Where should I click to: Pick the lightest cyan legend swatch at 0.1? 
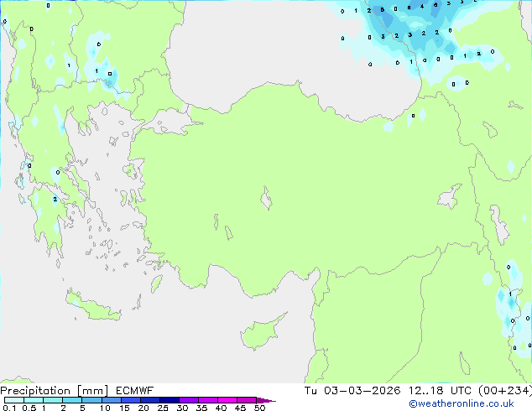pyautogui.click(x=14, y=400)
